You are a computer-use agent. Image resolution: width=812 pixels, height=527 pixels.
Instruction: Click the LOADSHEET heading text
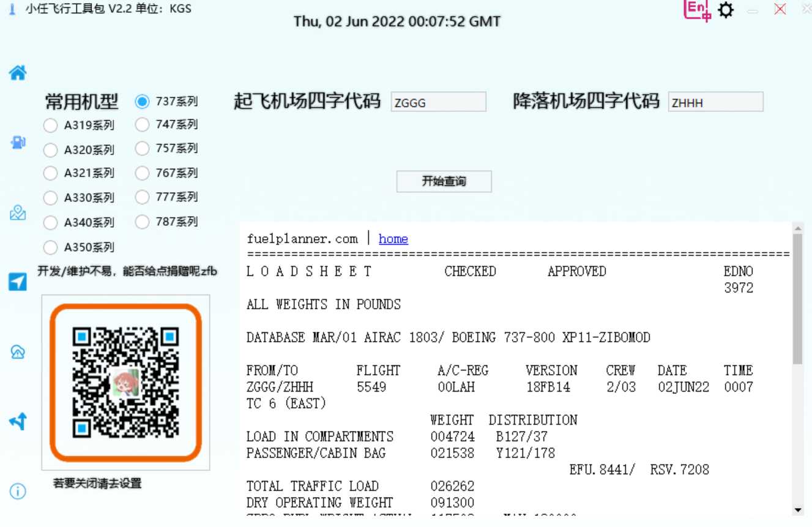(x=309, y=272)
